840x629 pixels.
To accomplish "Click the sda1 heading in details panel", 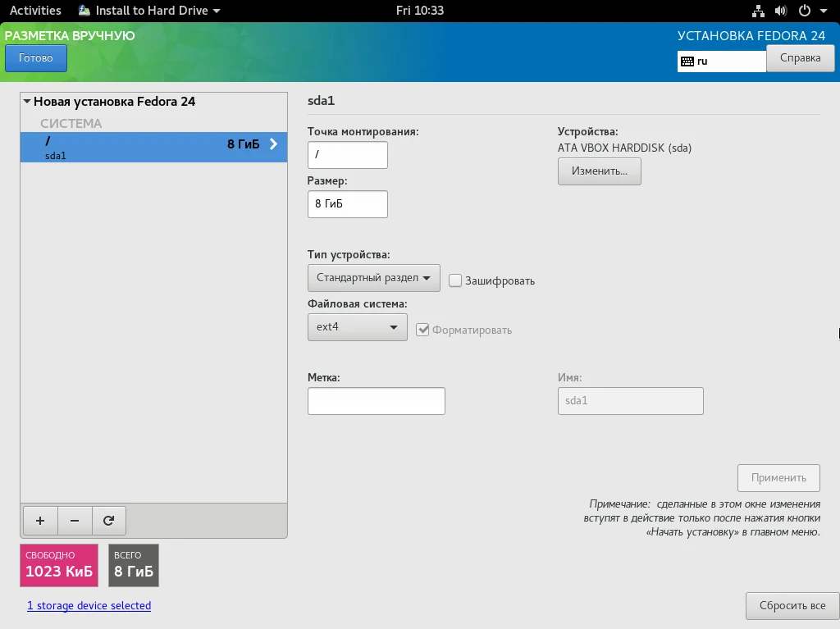I will [321, 101].
